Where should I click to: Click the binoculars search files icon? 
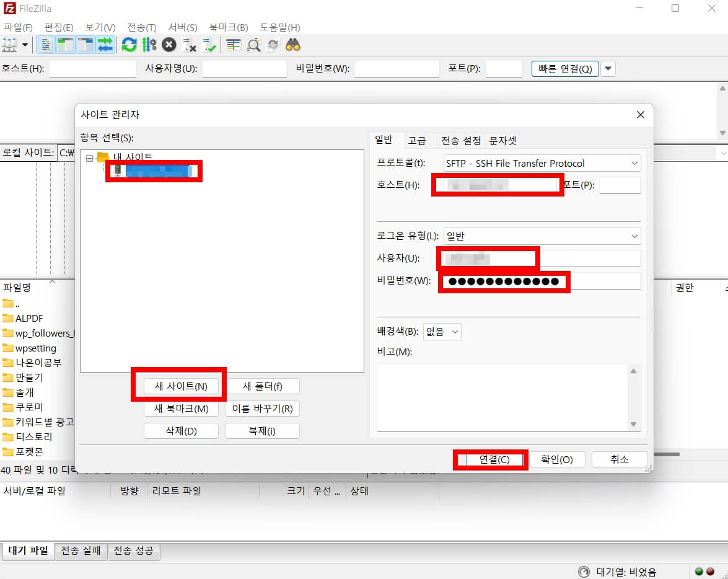point(293,45)
